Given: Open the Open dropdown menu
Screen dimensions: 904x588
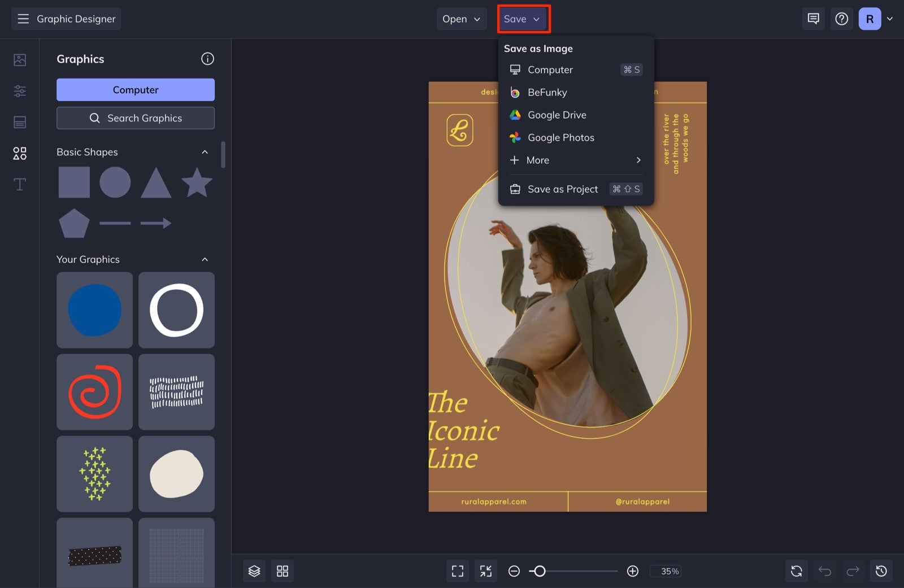Looking at the screenshot, I should [x=461, y=19].
